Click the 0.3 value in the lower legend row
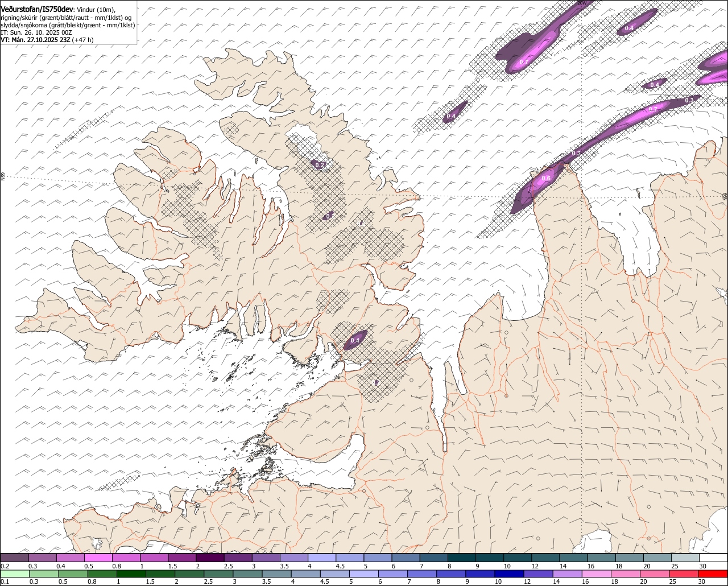The image size is (728, 586). pos(34,581)
